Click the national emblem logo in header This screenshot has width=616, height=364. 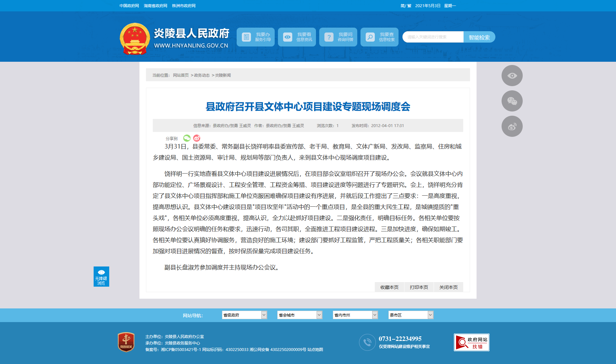point(135,38)
